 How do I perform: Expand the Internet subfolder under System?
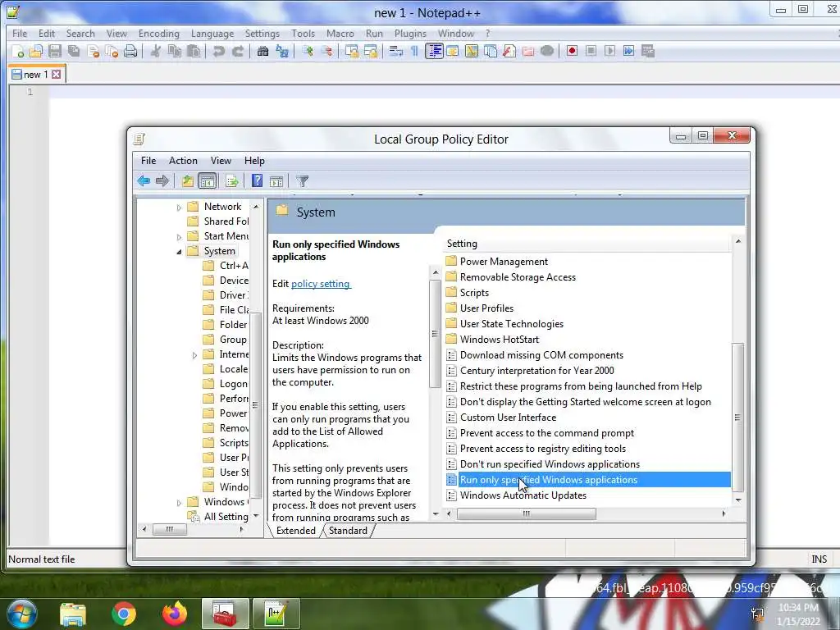(x=194, y=354)
